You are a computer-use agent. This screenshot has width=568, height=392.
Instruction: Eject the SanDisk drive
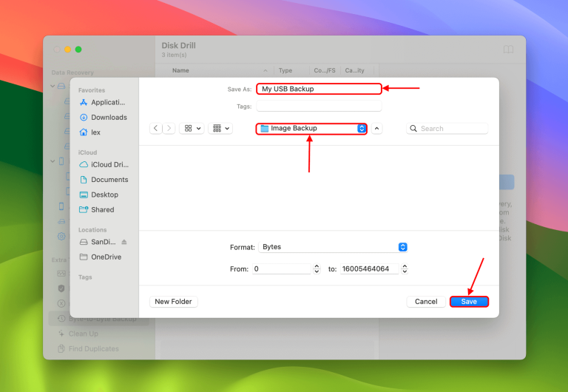coord(124,242)
